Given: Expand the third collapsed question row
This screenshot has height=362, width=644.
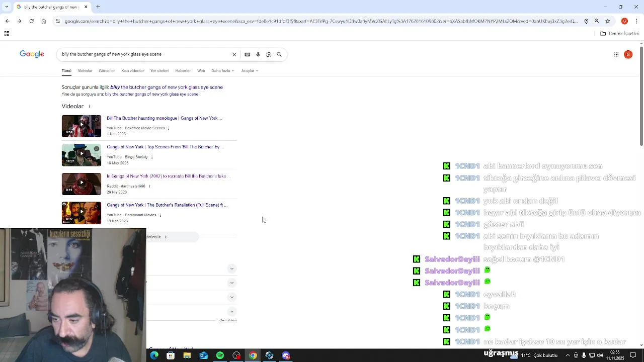Looking at the screenshot, I should [232, 297].
